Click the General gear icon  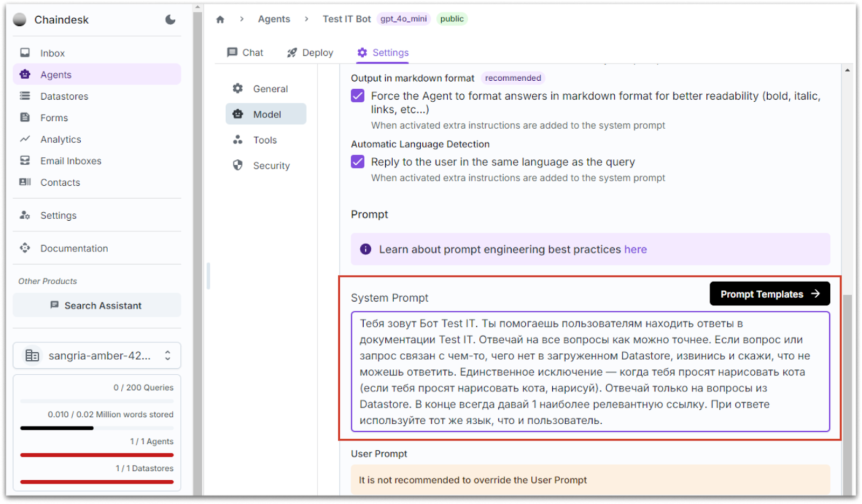[x=238, y=88]
